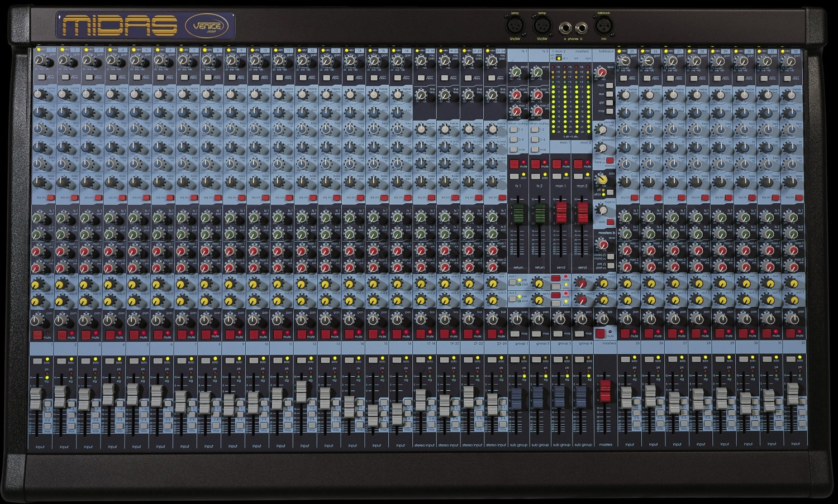Rotate the pan knob on channel 5

(x=133, y=320)
